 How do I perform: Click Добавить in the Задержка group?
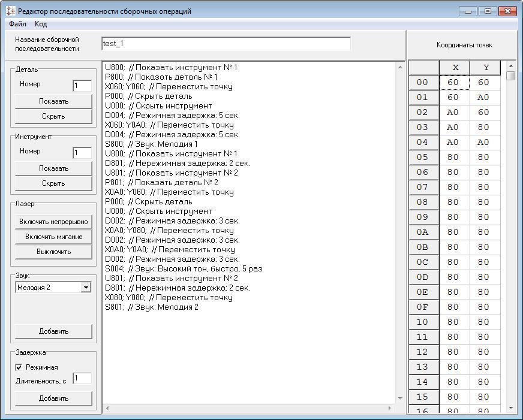coord(53,398)
